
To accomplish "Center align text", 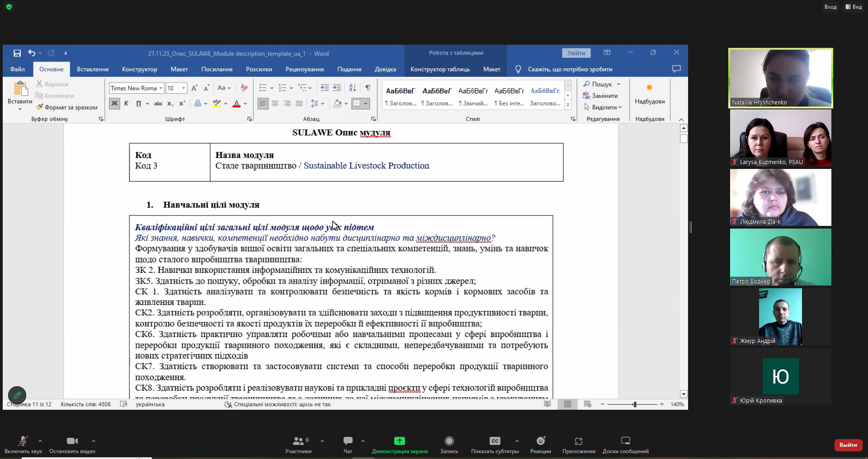I will click(x=275, y=103).
